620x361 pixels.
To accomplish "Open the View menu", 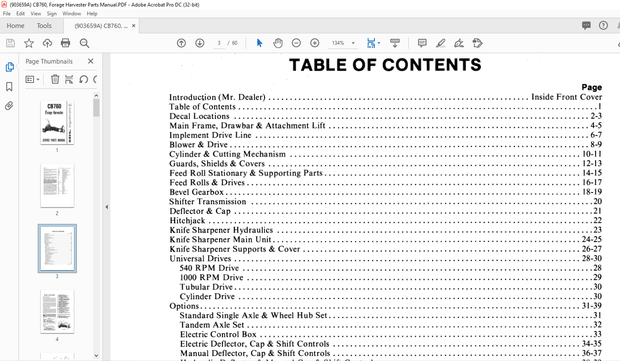I will 36,13.
